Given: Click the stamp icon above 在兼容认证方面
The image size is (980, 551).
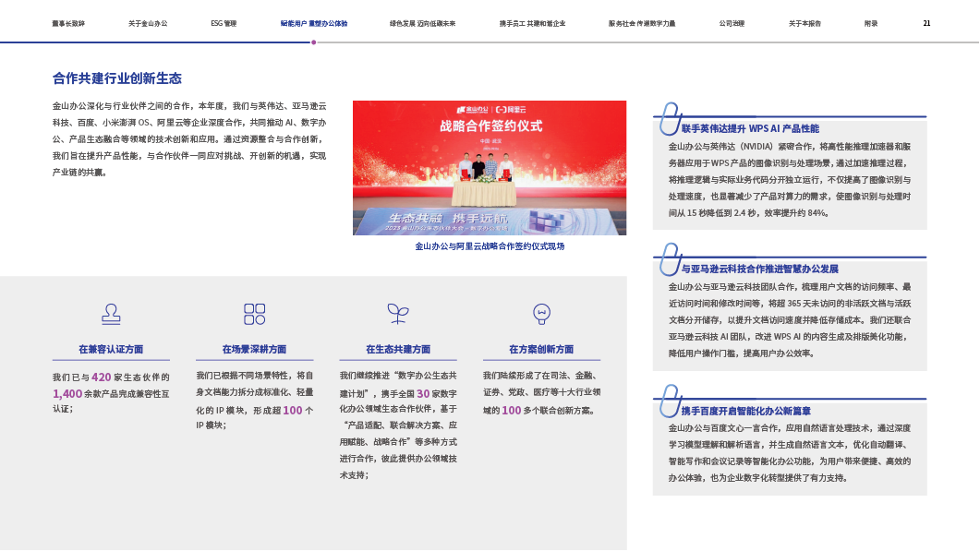Looking at the screenshot, I should (x=111, y=314).
